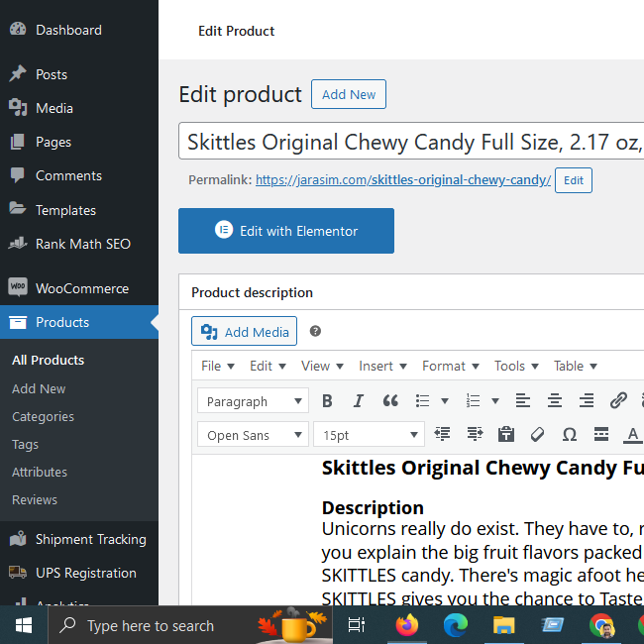The height and width of the screenshot is (644, 644).
Task: Open Rank Math SEO menu
Action: [x=83, y=244]
